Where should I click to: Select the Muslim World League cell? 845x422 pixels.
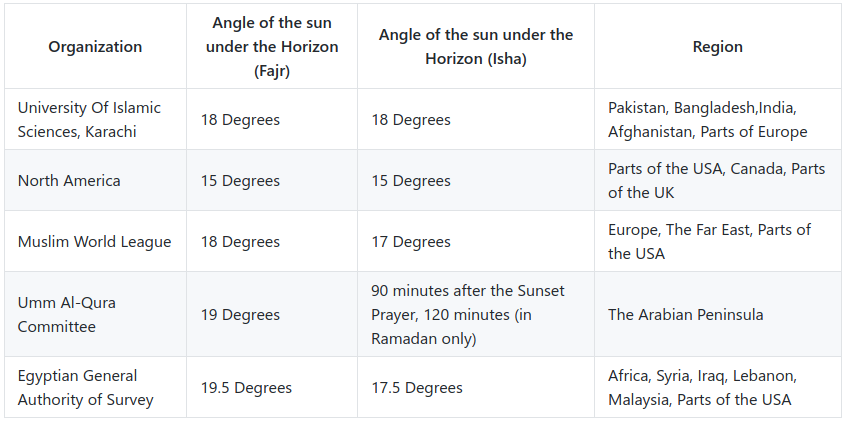[95, 241]
